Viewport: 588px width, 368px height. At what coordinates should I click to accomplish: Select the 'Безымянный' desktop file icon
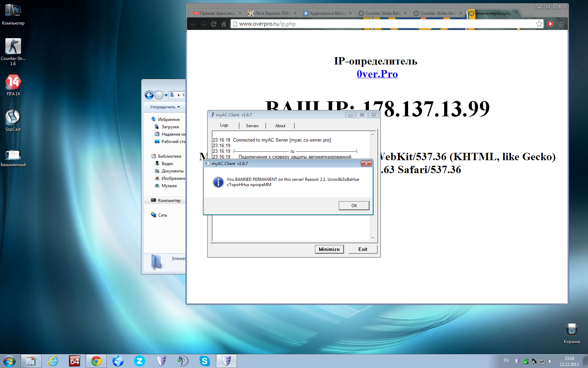point(13,158)
